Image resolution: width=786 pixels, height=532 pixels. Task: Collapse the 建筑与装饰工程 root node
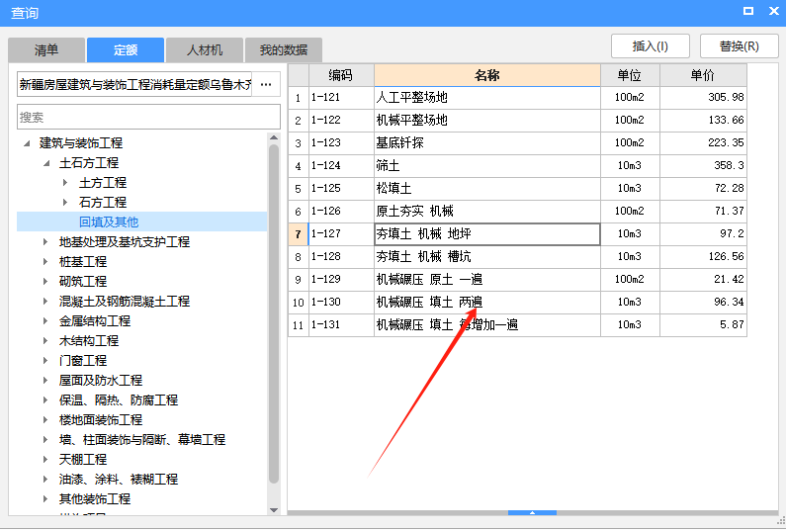(27, 143)
